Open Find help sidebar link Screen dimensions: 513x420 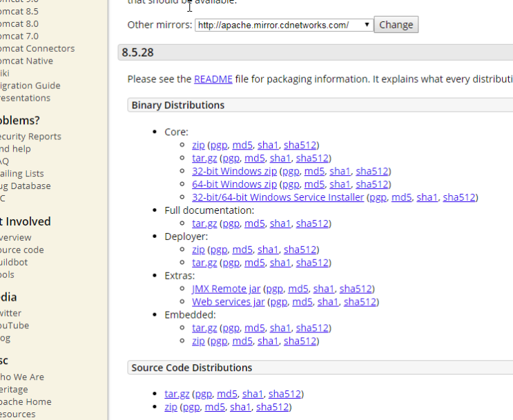pyautogui.click(x=15, y=149)
